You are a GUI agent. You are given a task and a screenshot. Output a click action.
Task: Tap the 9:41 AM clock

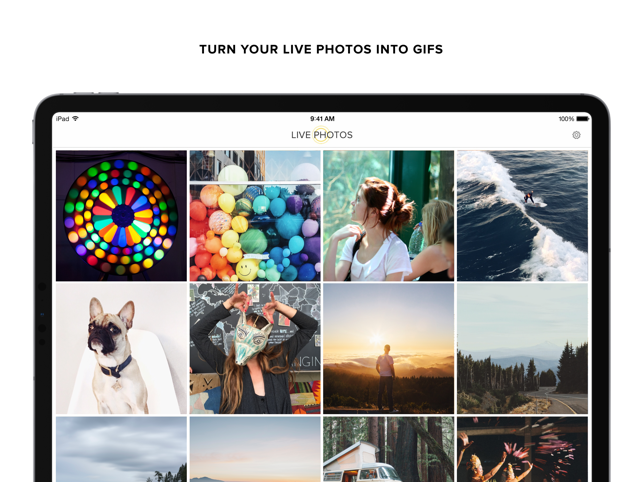click(322, 119)
